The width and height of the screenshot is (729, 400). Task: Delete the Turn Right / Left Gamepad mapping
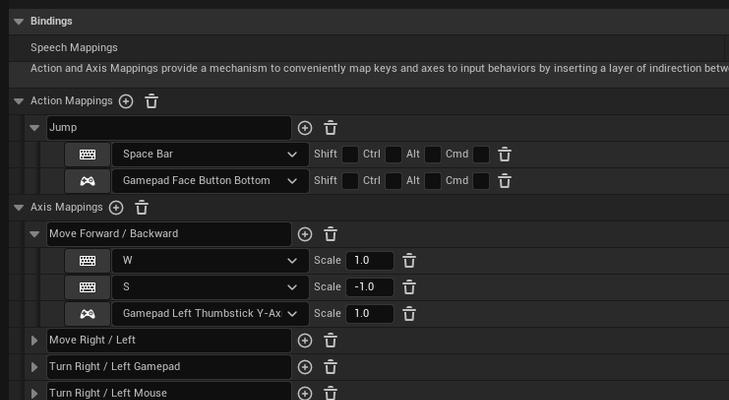click(x=330, y=367)
